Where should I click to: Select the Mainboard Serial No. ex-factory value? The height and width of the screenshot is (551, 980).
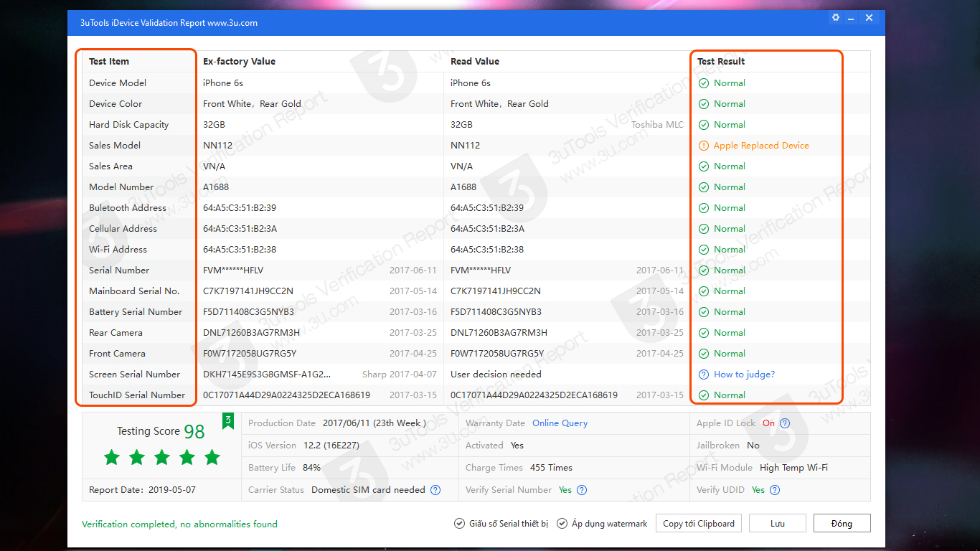[x=248, y=291]
